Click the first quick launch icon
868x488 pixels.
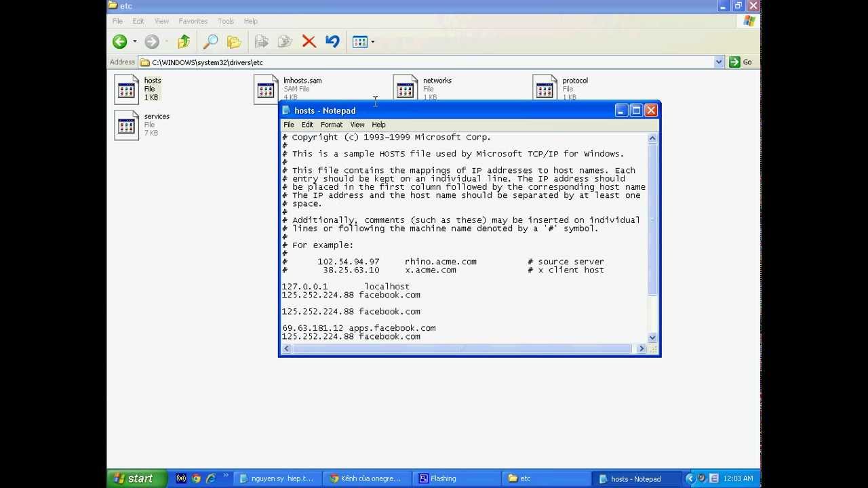click(181, 479)
